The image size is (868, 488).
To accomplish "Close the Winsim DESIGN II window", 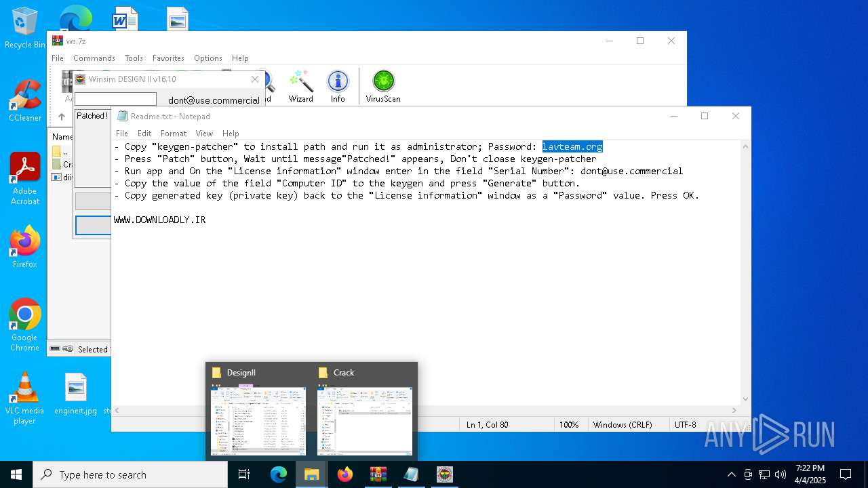I will pyautogui.click(x=255, y=79).
